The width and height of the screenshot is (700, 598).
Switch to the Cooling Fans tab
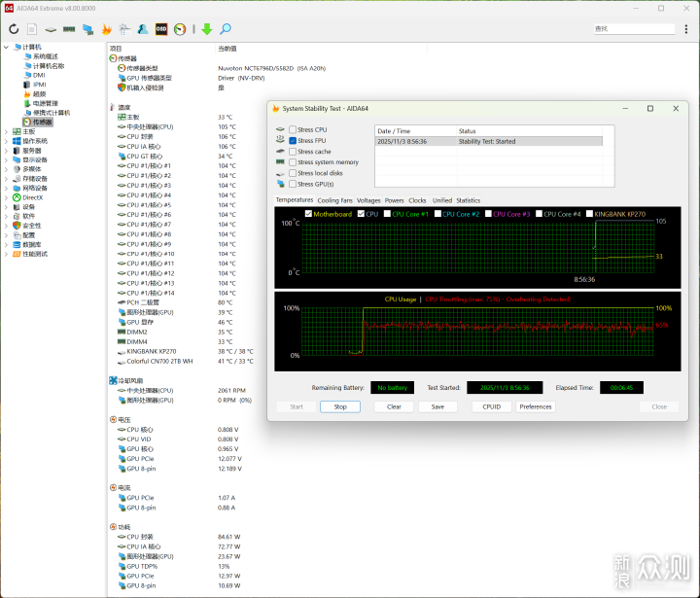pos(334,200)
